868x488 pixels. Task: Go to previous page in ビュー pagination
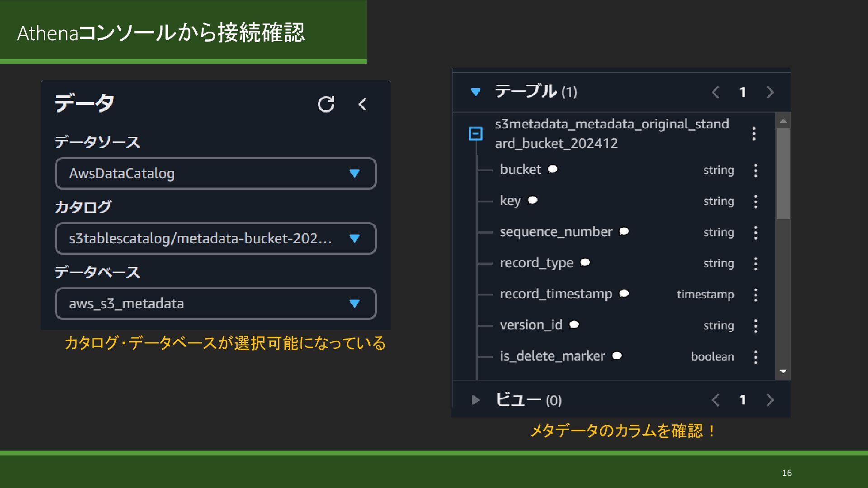(715, 400)
